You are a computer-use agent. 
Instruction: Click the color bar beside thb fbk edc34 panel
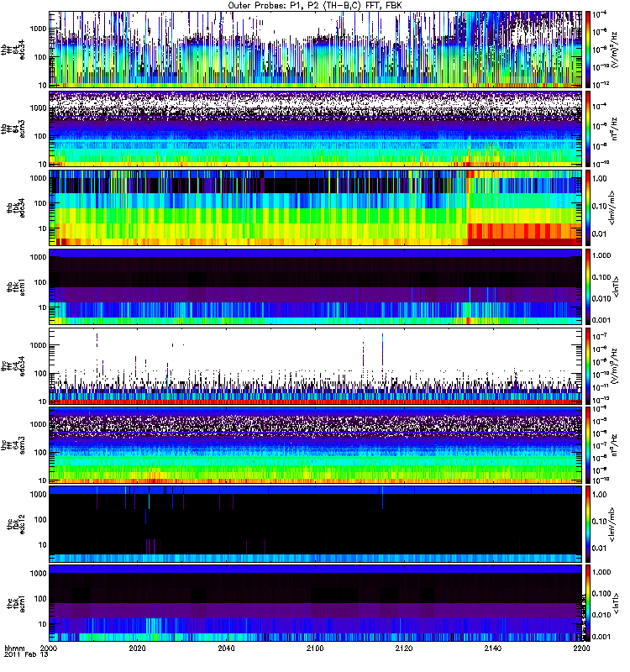tap(589, 207)
